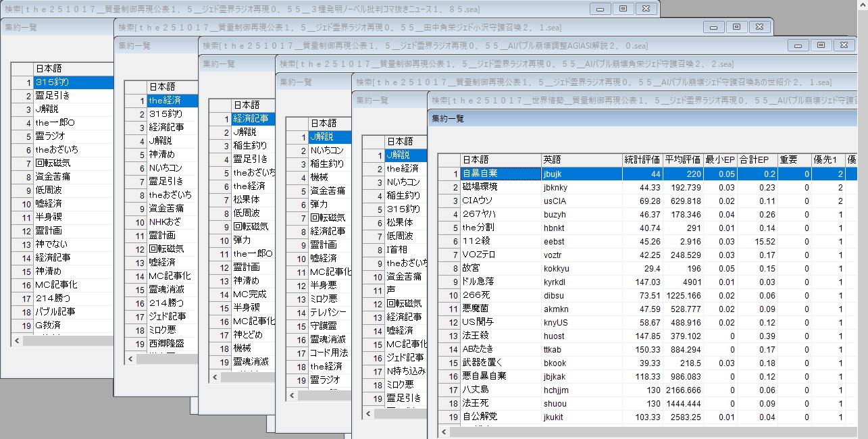Close the 田中角栄ジェド小沢守護召喚 window

(x=758, y=27)
